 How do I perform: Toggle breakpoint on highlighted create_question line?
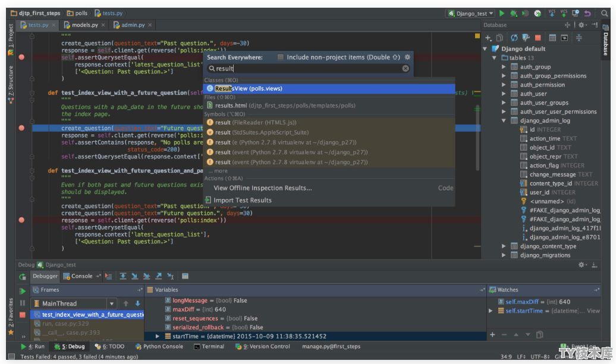tap(21, 128)
